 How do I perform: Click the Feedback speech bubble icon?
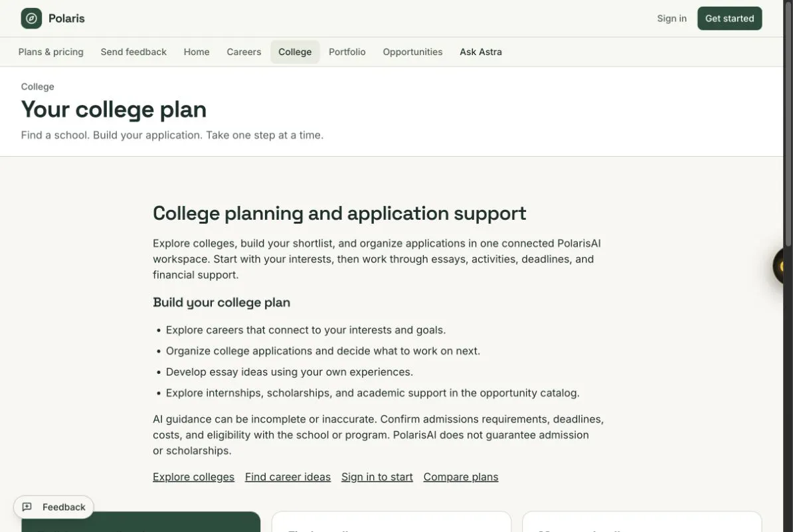[27, 507]
